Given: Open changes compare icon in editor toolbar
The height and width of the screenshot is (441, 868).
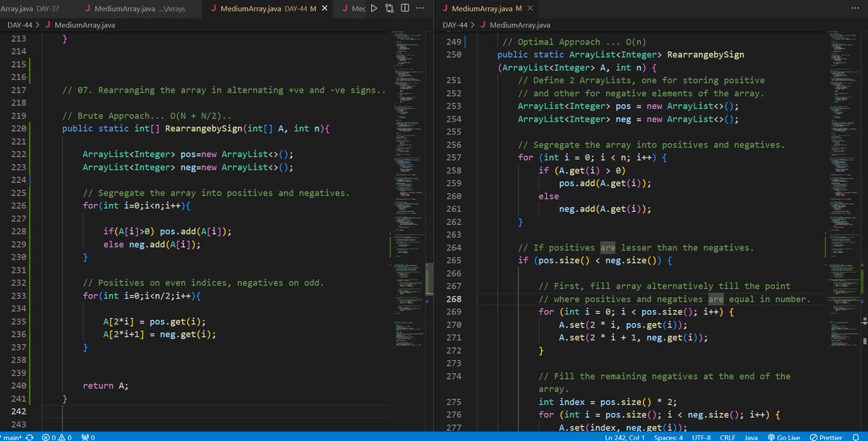Looking at the screenshot, I should coord(390,9).
